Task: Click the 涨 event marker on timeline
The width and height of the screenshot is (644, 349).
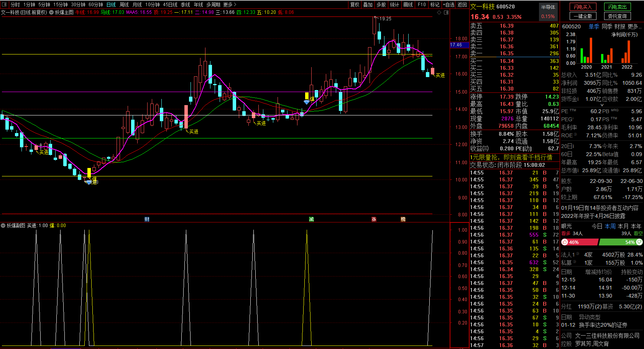Action: point(374,219)
